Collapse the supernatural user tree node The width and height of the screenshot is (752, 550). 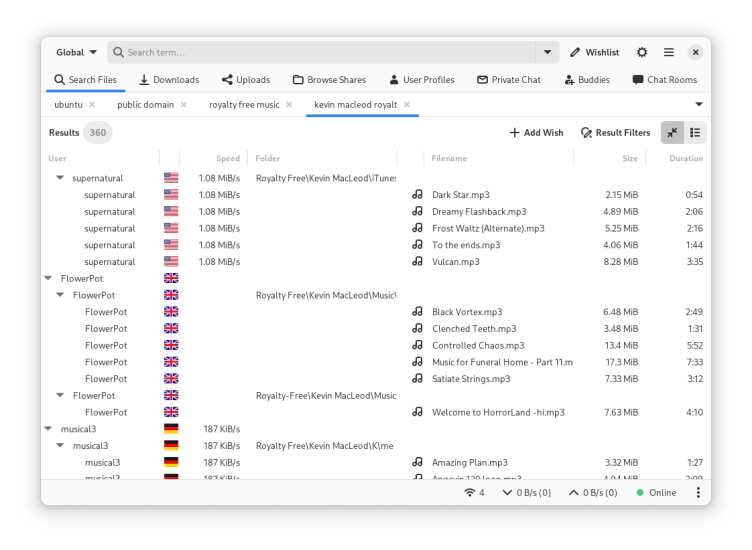(61, 178)
